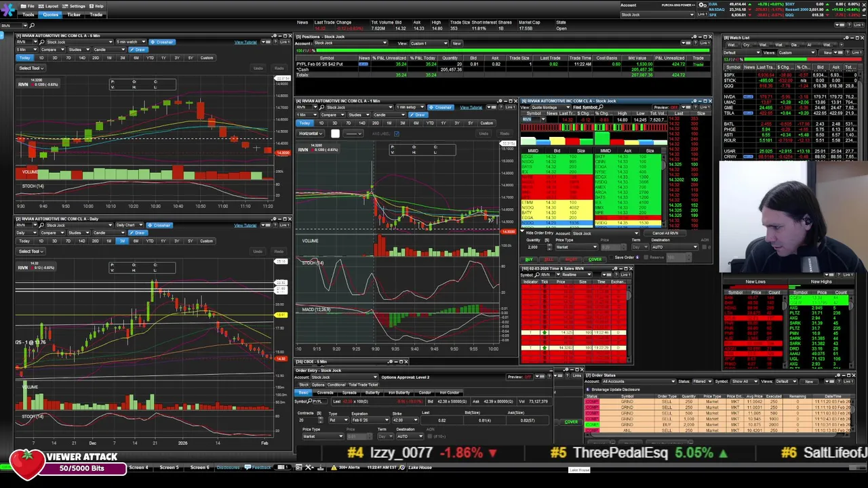Click search icon in the 5 Min chart toolbar
The image size is (868, 488).
42,42
